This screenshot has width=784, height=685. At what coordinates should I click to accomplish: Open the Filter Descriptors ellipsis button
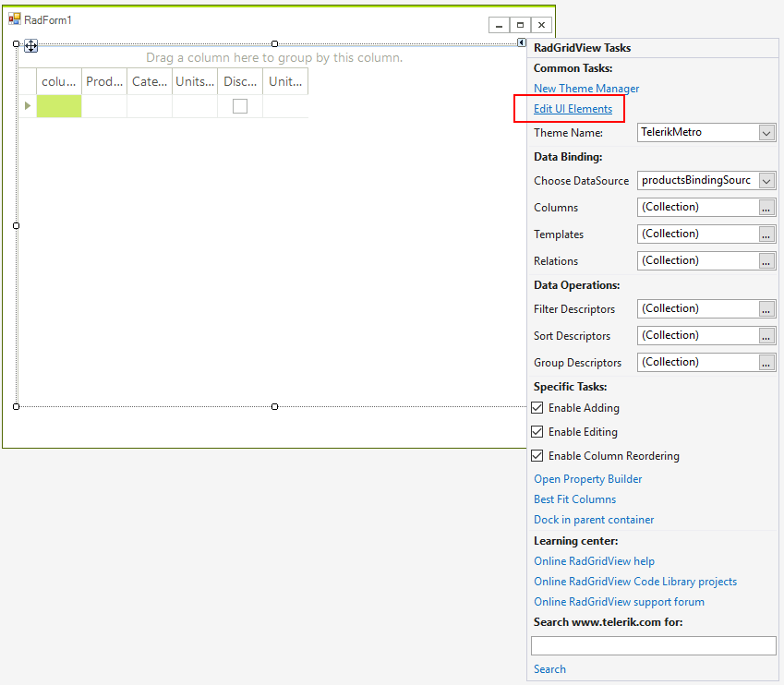point(766,308)
